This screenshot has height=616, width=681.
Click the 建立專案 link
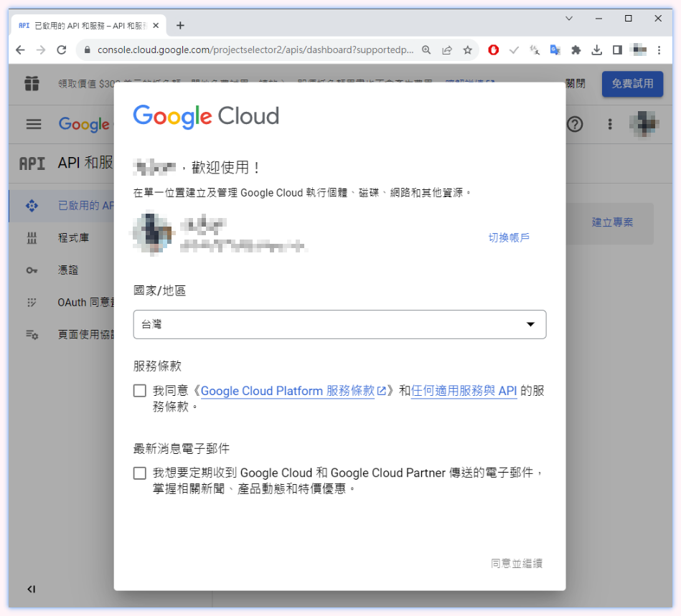pos(612,222)
